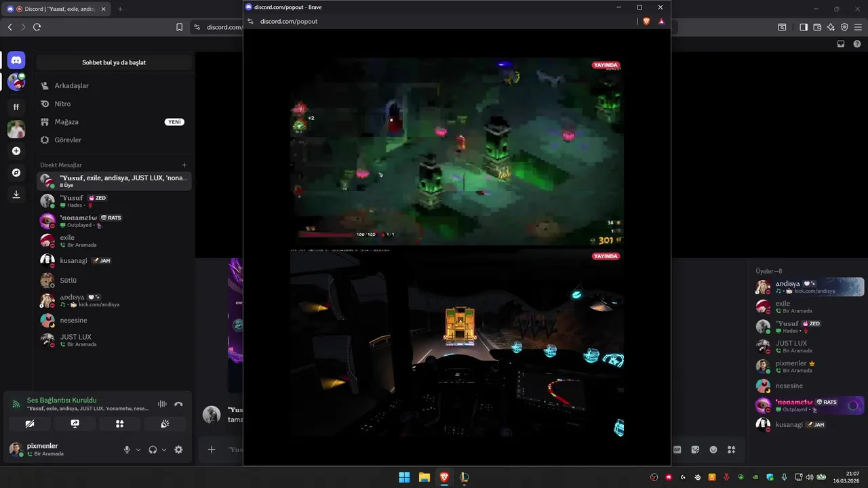The image size is (868, 488).
Task: Open new tab in main Brave window
Action: [x=120, y=9]
